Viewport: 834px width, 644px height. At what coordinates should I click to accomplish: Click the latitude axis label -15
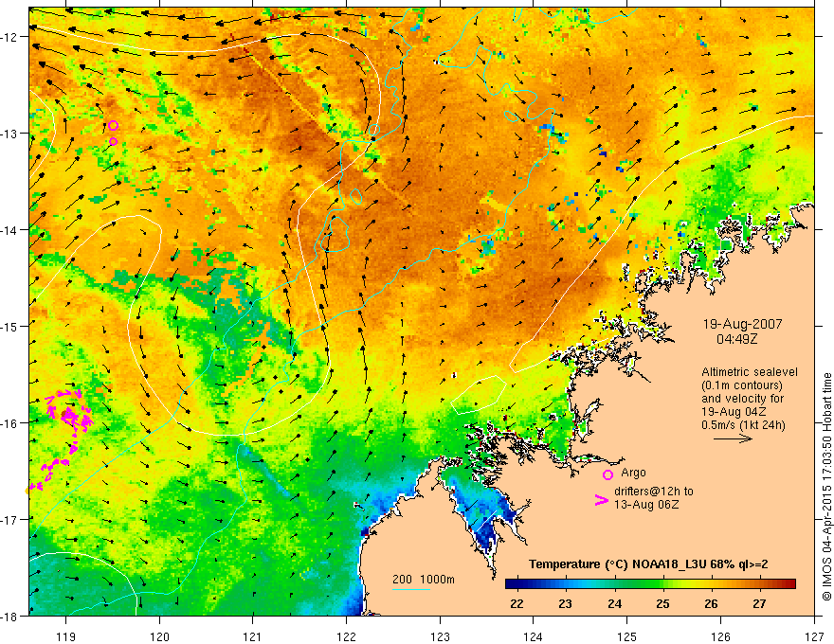click(x=10, y=326)
